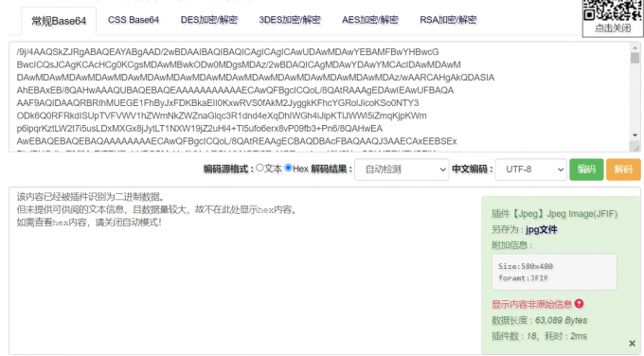Click the 数据长度: 63,089 Bytes text
The width and height of the screenshot is (644, 356).
[x=539, y=320]
